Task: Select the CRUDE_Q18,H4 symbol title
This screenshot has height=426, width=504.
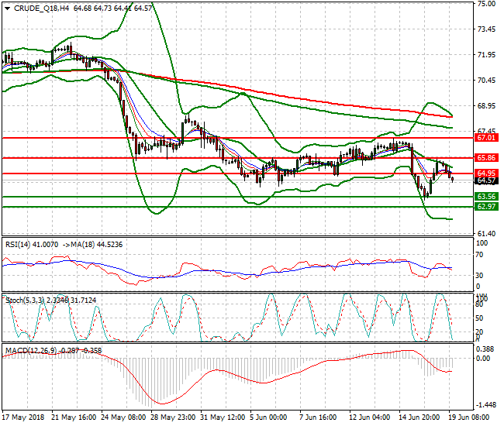Action: click(41, 9)
